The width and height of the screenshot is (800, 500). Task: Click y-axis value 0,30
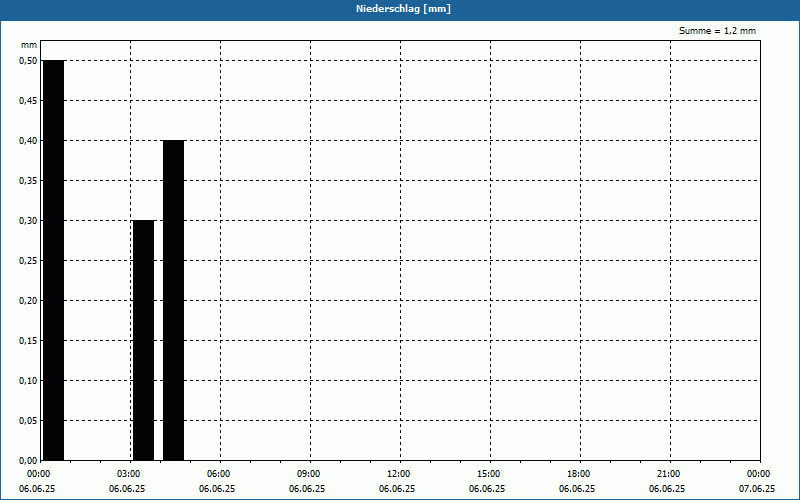pos(28,221)
